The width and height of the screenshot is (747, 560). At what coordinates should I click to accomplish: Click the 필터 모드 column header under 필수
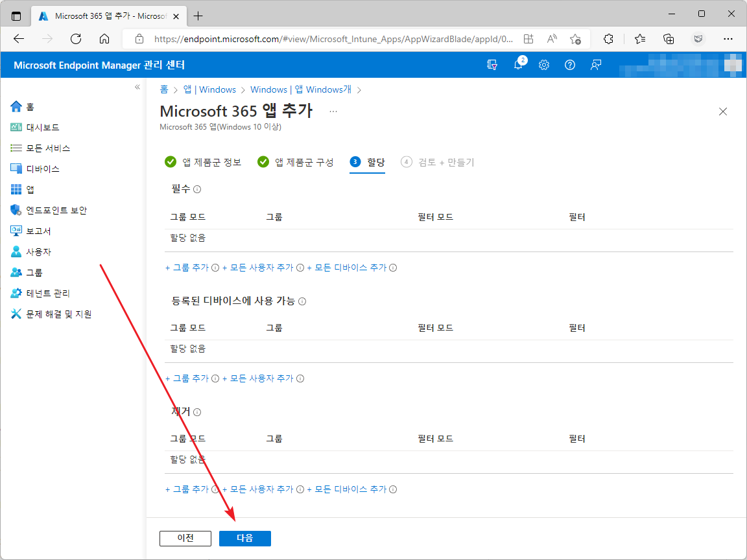pyautogui.click(x=436, y=217)
